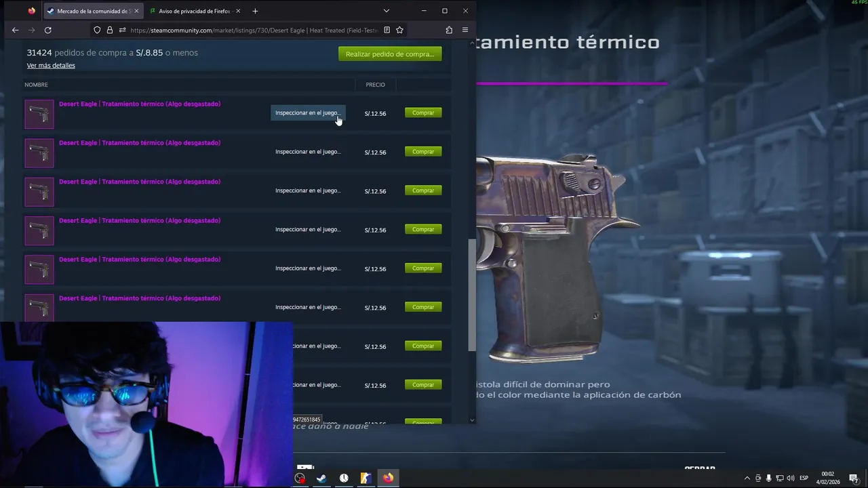Inspect the fourth listing in game

[308, 229]
